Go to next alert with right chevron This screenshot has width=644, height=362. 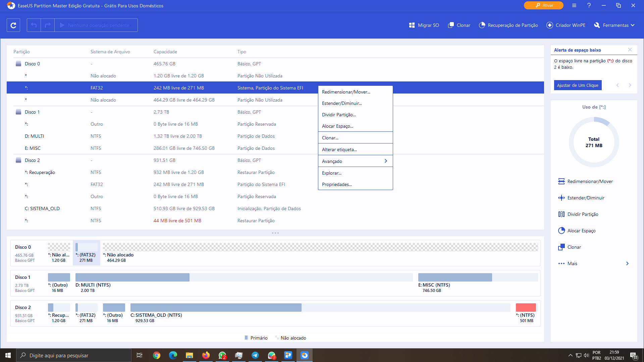pyautogui.click(x=630, y=85)
